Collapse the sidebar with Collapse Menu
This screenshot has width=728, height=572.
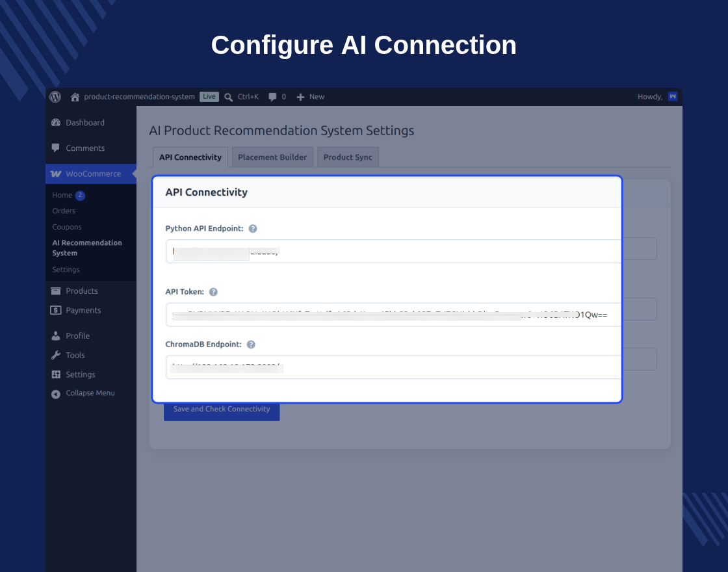tap(90, 393)
